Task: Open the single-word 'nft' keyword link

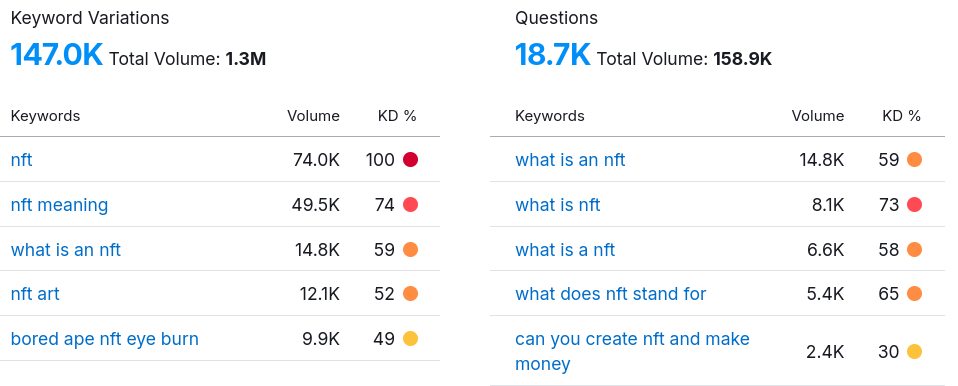Action: pos(21,160)
